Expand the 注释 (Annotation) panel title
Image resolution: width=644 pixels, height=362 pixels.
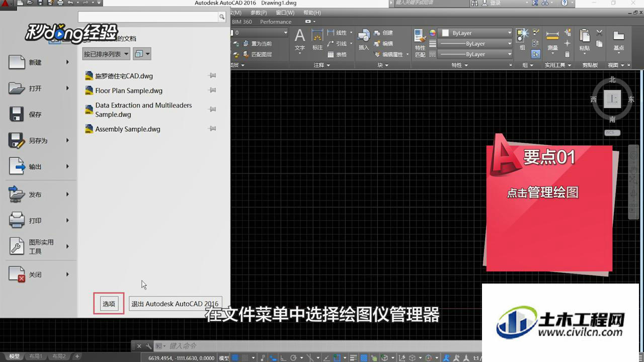click(322, 65)
